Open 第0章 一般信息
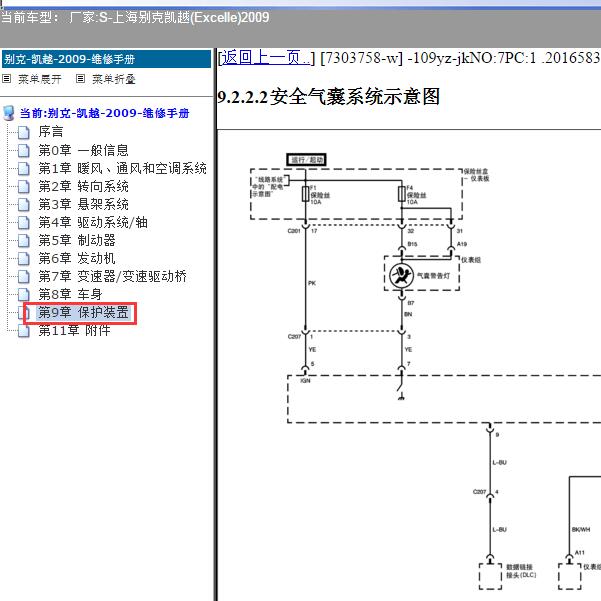The height and width of the screenshot is (601, 601). coord(83,150)
